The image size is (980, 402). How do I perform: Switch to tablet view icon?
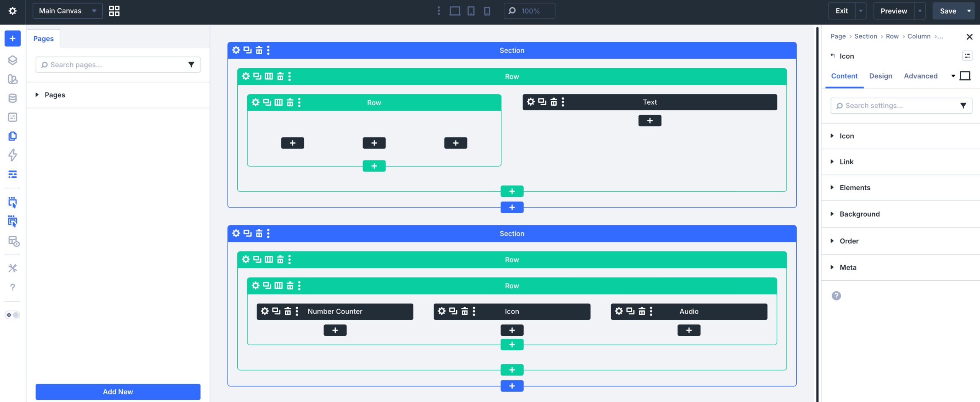[x=471, y=11]
